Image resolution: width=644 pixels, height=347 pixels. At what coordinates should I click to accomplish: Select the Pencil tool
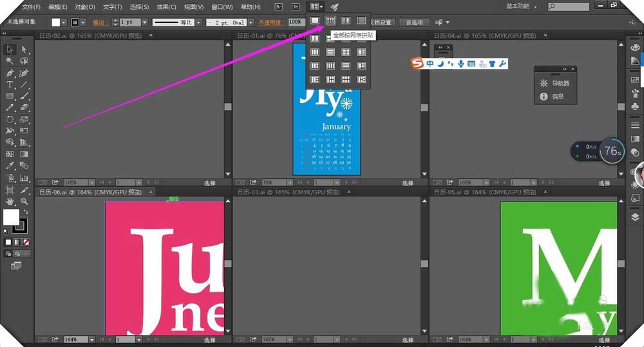[x=10, y=108]
